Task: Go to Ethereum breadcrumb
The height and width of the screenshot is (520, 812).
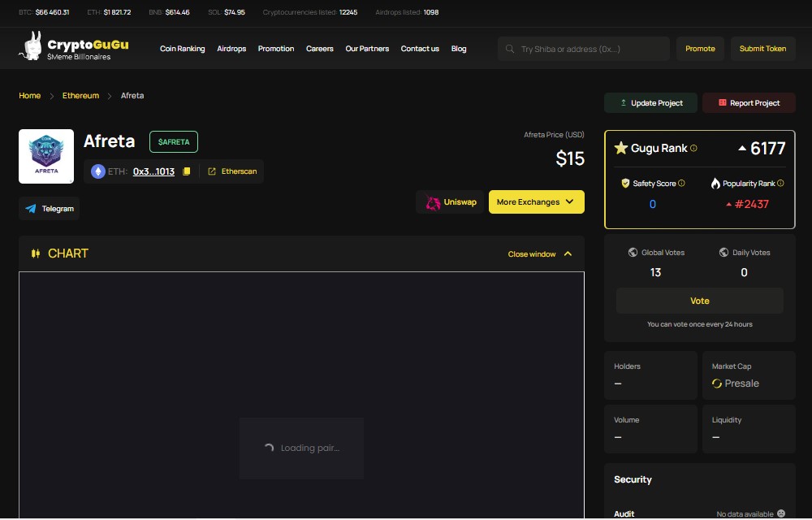Action: (80, 96)
